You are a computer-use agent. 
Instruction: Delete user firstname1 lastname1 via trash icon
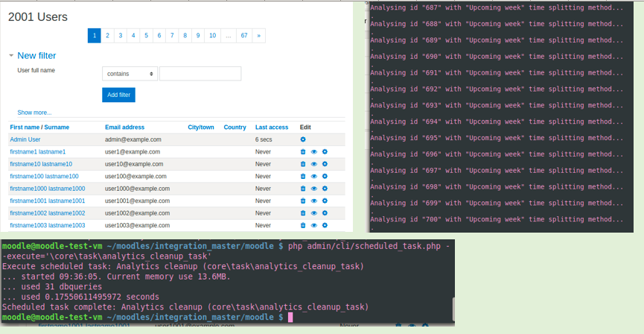coord(303,152)
